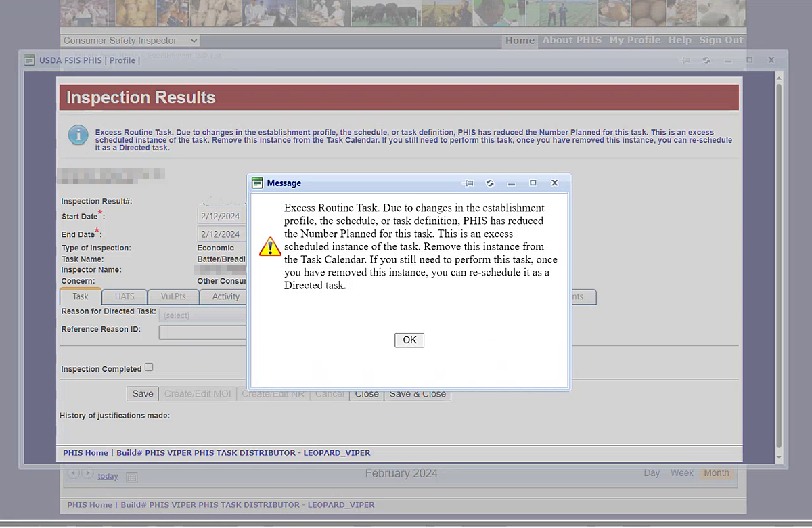Click the End Date field

(x=223, y=234)
